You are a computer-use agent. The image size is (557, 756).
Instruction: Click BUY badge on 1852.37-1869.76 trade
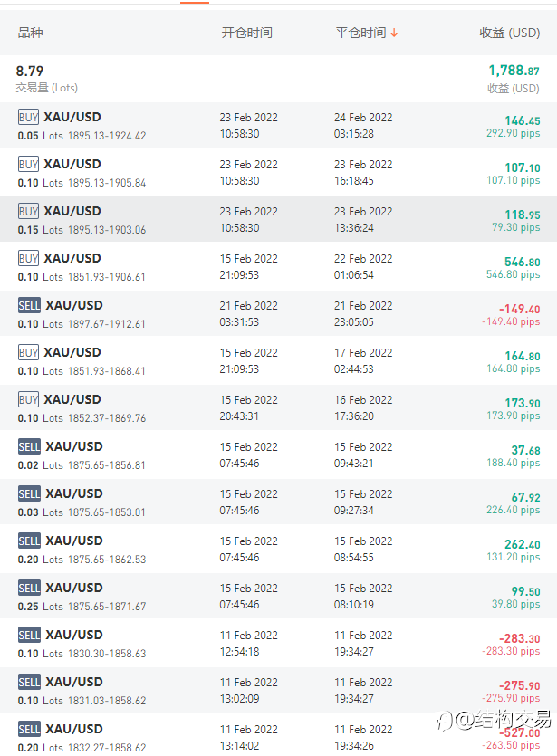coord(28,399)
